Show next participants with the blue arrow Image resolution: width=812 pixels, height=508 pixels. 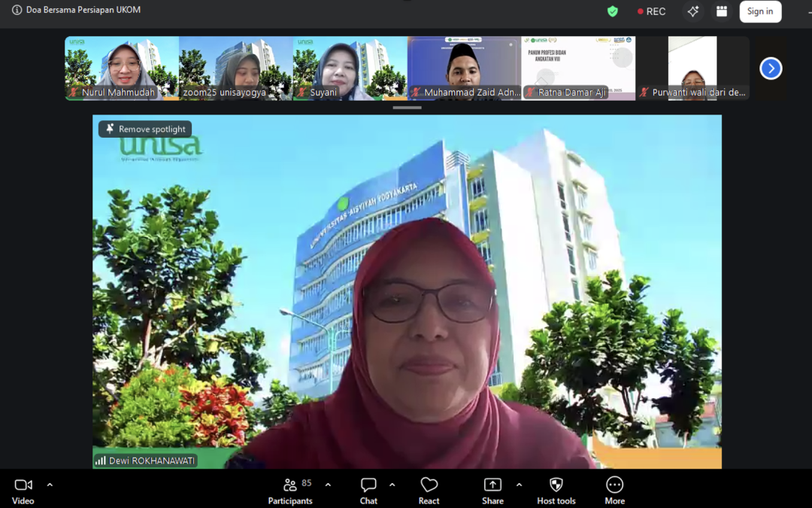[771, 68]
